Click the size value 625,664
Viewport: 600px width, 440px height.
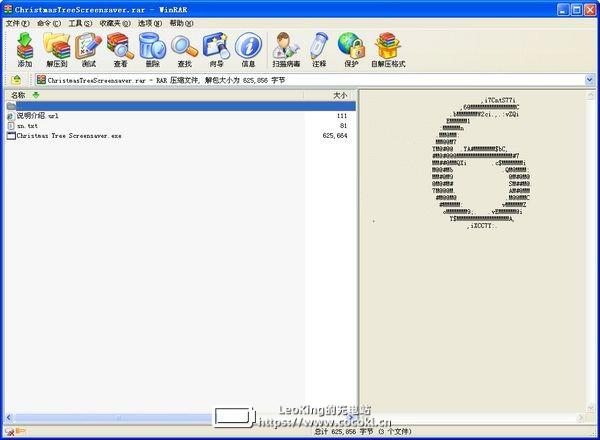(335, 135)
